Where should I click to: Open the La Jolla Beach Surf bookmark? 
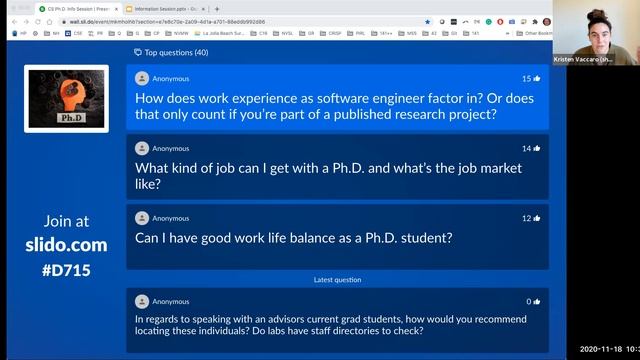click(x=220, y=33)
